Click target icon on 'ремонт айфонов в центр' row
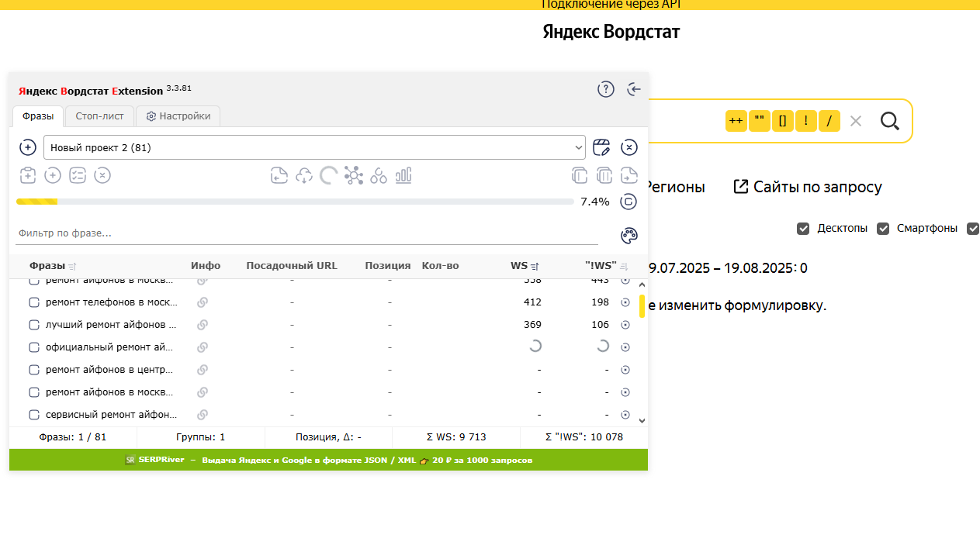Viewport: 980px width, 552px height. tap(625, 370)
